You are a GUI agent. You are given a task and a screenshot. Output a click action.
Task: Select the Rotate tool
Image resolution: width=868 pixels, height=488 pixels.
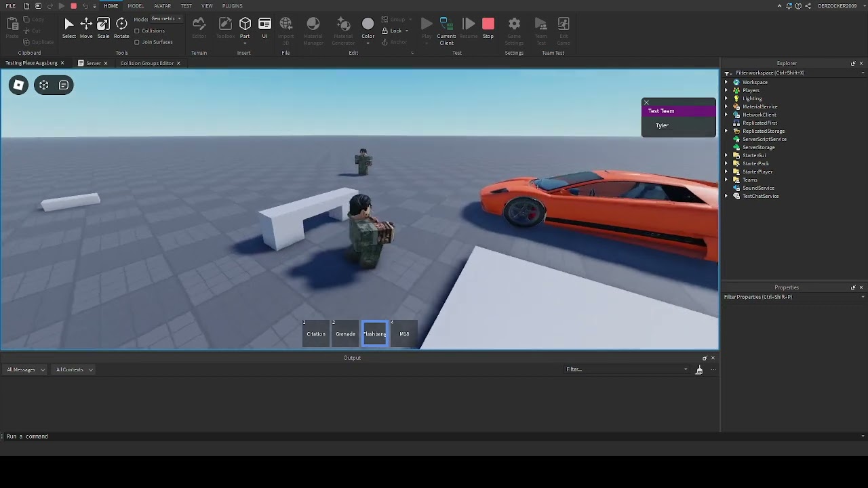121,27
